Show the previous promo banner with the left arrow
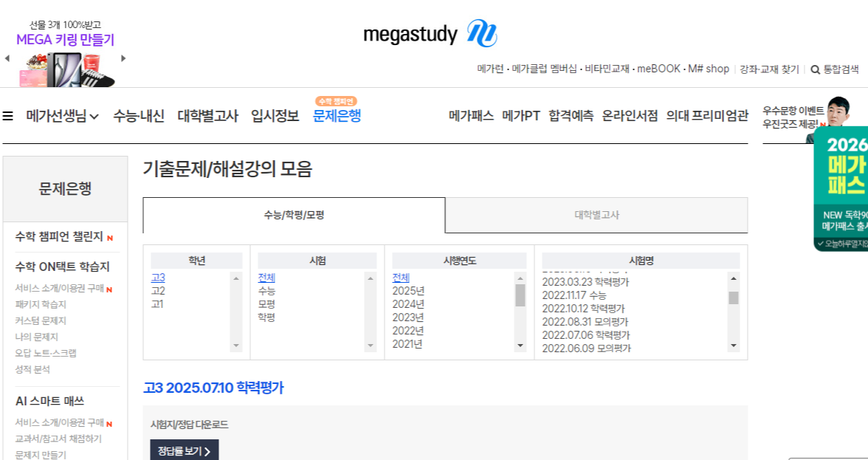The image size is (868, 460). tap(7, 58)
